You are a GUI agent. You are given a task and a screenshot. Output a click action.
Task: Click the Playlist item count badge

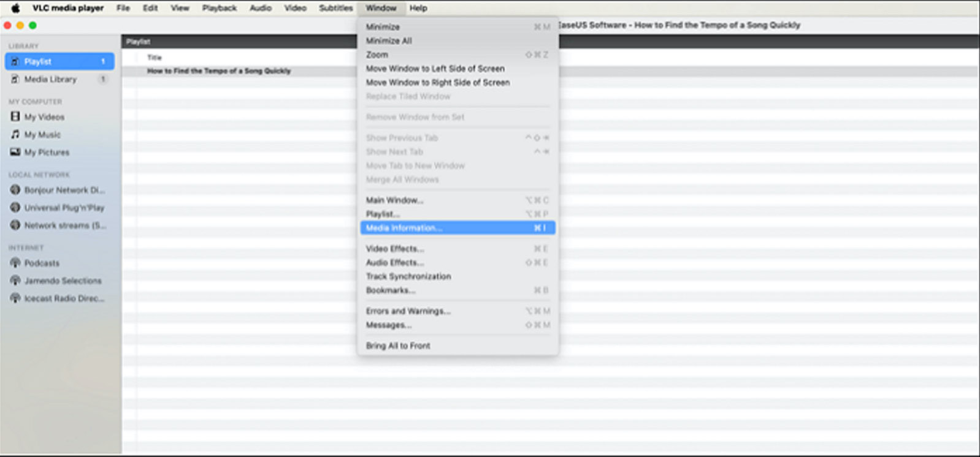pyautogui.click(x=103, y=61)
